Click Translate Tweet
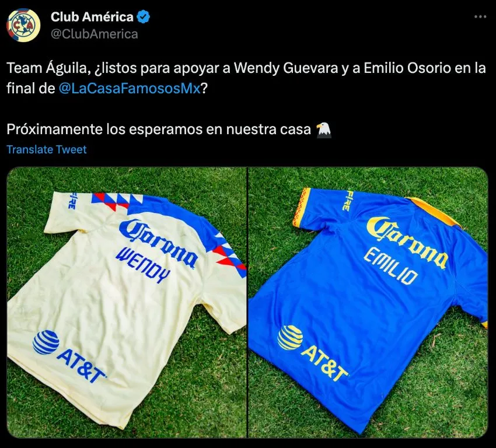The image size is (496, 448). (47, 149)
